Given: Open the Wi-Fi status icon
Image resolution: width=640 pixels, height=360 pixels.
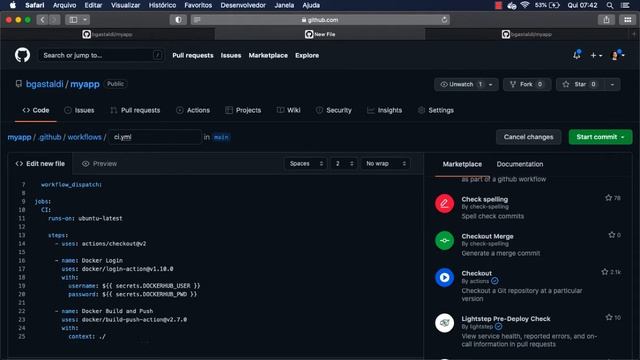Looking at the screenshot, I should coord(525,5).
